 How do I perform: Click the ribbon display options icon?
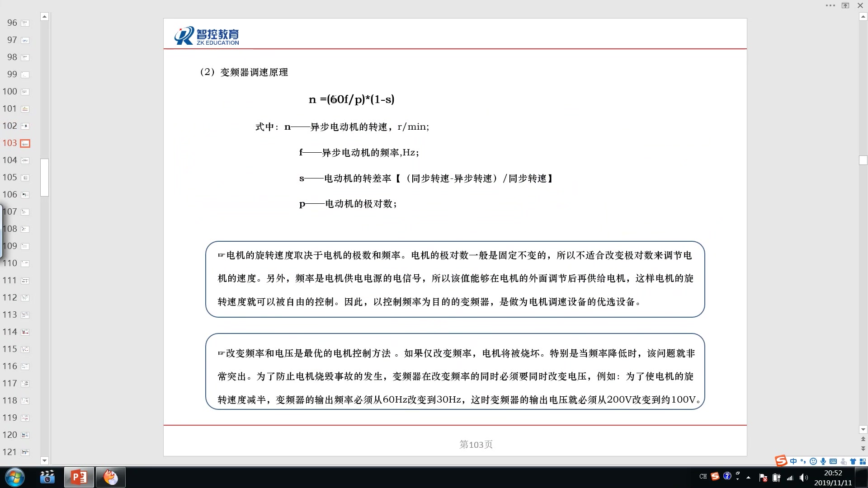click(x=845, y=5)
